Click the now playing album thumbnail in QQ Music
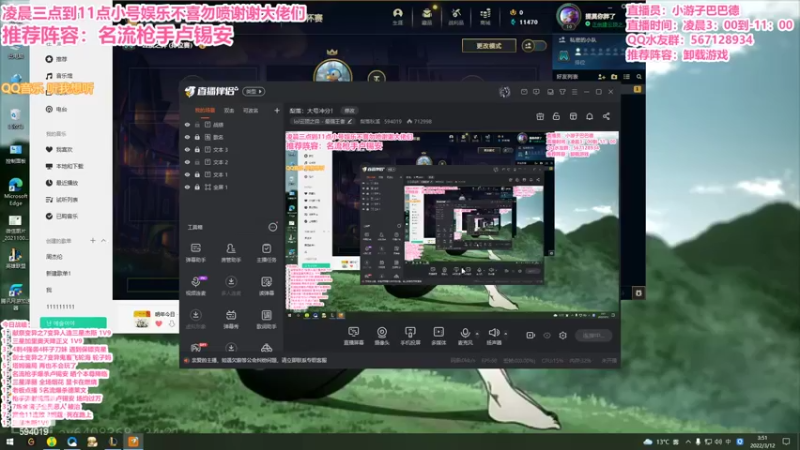Viewport: 800px width, 450px height. click(141, 319)
